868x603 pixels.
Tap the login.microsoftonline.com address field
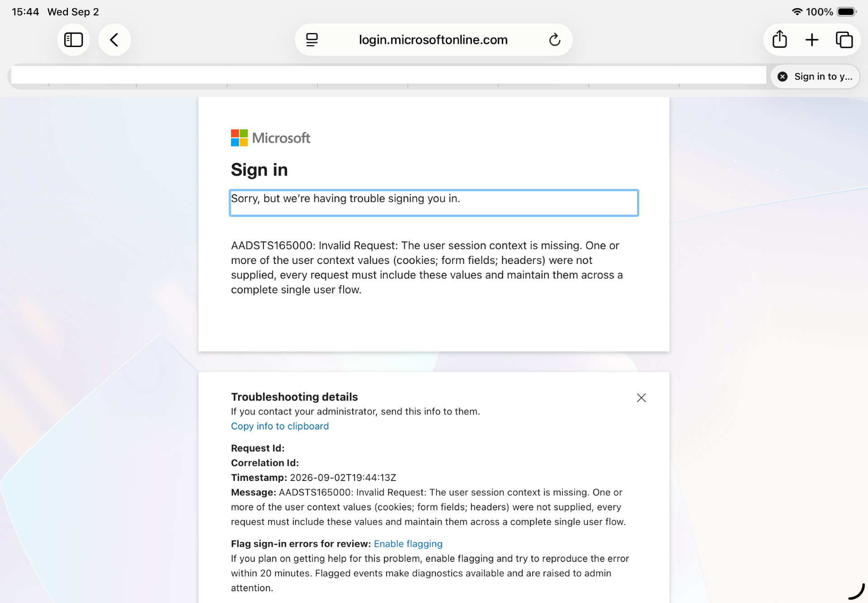[433, 40]
